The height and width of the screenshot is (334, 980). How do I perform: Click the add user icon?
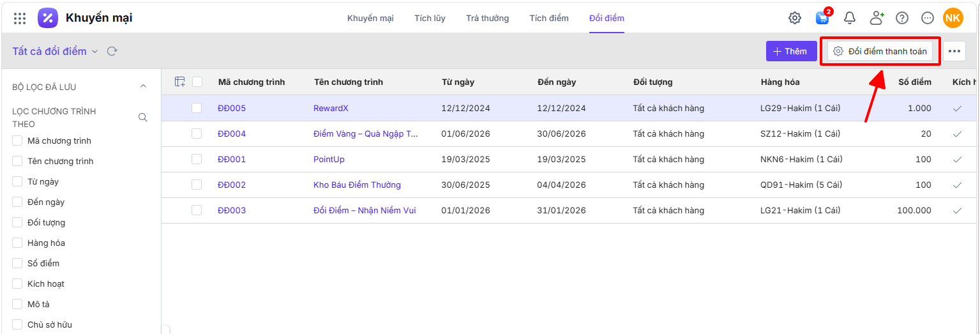click(x=877, y=18)
